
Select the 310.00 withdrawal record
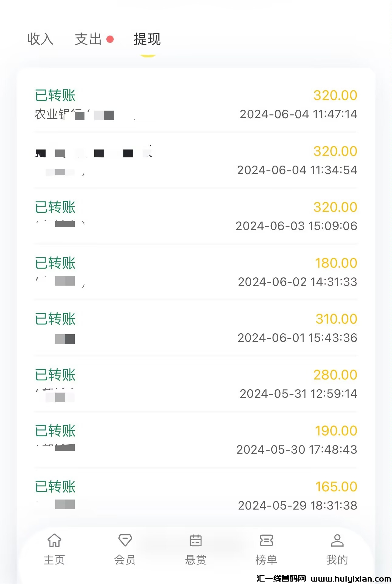click(196, 328)
